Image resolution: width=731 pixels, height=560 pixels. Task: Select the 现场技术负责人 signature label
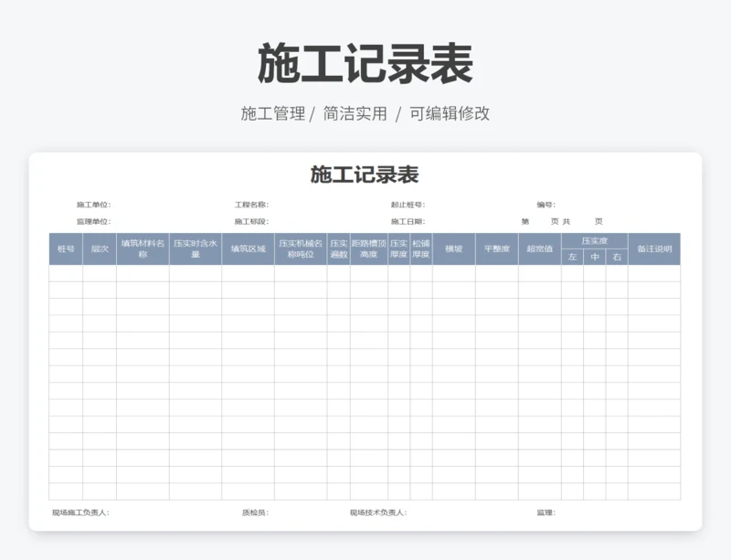click(378, 512)
